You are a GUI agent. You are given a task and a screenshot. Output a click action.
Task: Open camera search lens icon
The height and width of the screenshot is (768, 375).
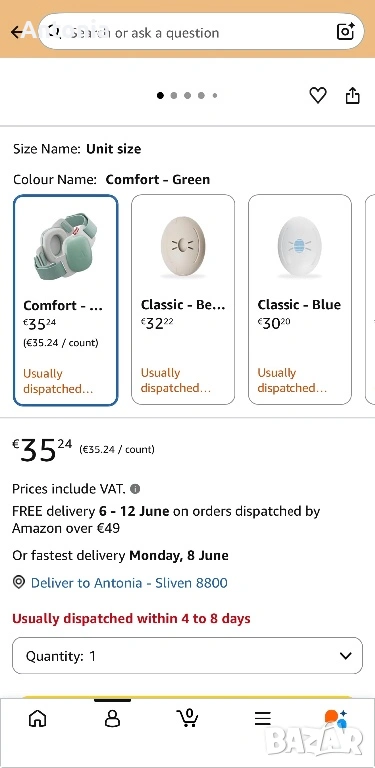tap(346, 32)
